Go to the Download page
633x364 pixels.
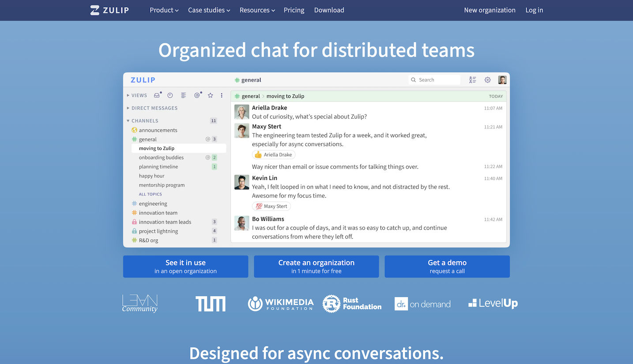[329, 10]
